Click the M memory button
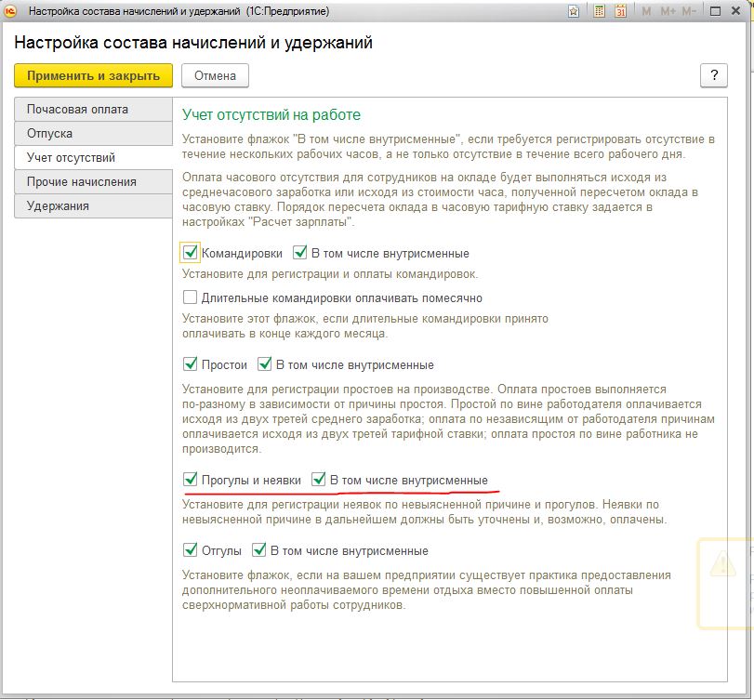This screenshot has height=700, width=754. [x=646, y=11]
